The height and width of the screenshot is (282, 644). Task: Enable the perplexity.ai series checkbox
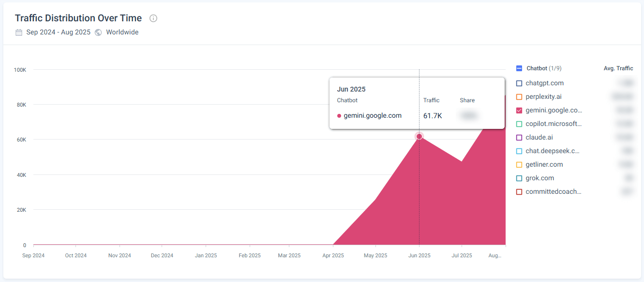click(x=519, y=97)
